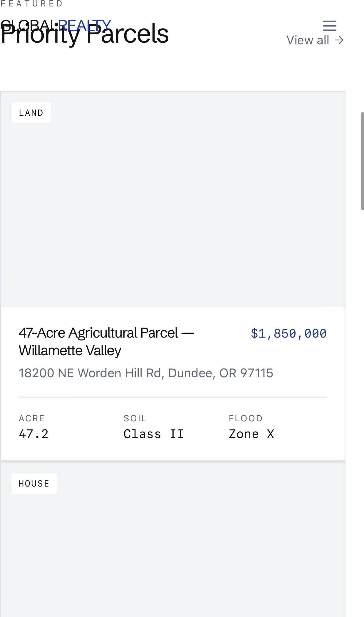The image size is (364, 617).
Task: Click the FEATURED section label
Action: (x=32, y=4)
